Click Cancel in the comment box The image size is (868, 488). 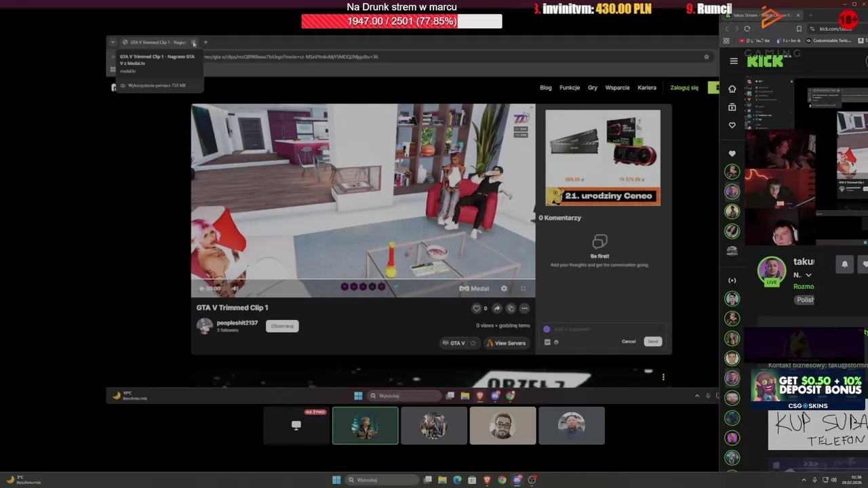click(629, 342)
